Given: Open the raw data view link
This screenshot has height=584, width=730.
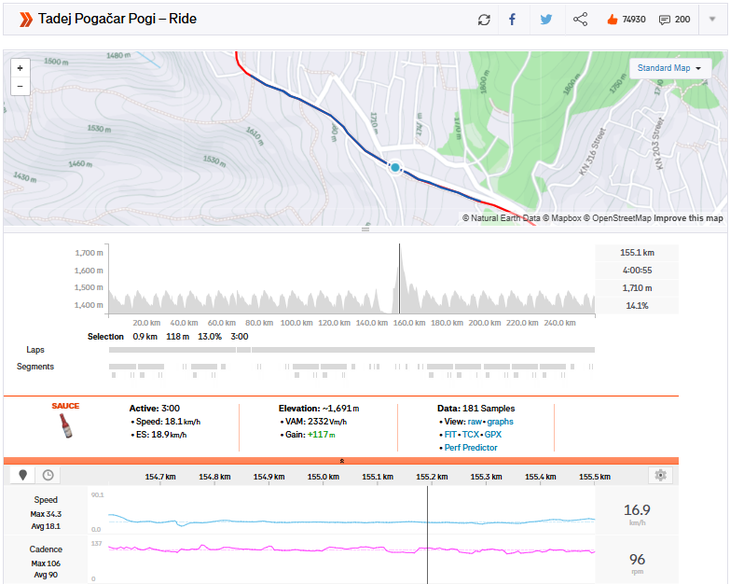Looking at the screenshot, I should point(475,422).
